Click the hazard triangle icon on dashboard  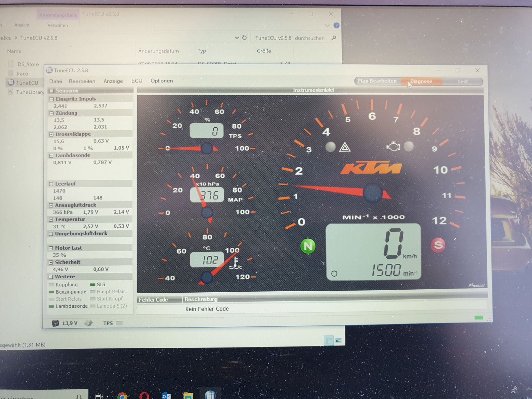point(345,147)
